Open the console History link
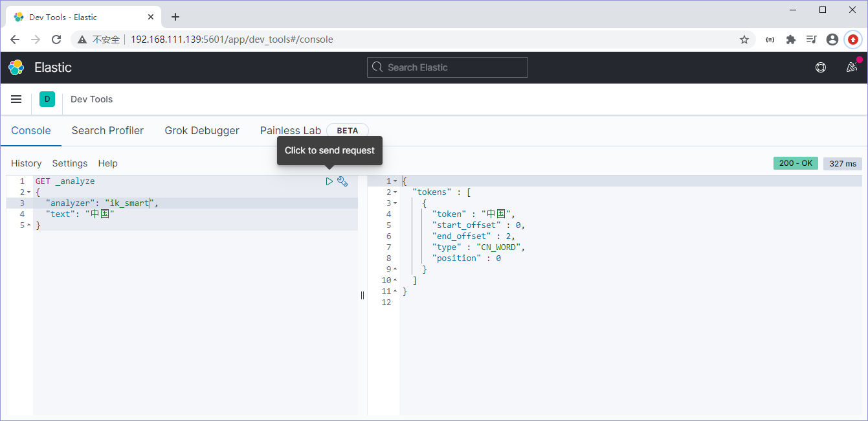 (26, 163)
